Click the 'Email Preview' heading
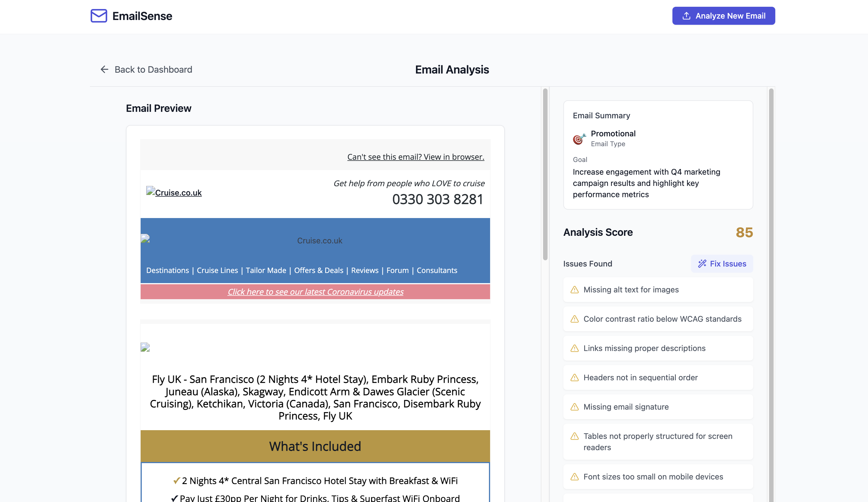The image size is (868, 502). pos(158,108)
